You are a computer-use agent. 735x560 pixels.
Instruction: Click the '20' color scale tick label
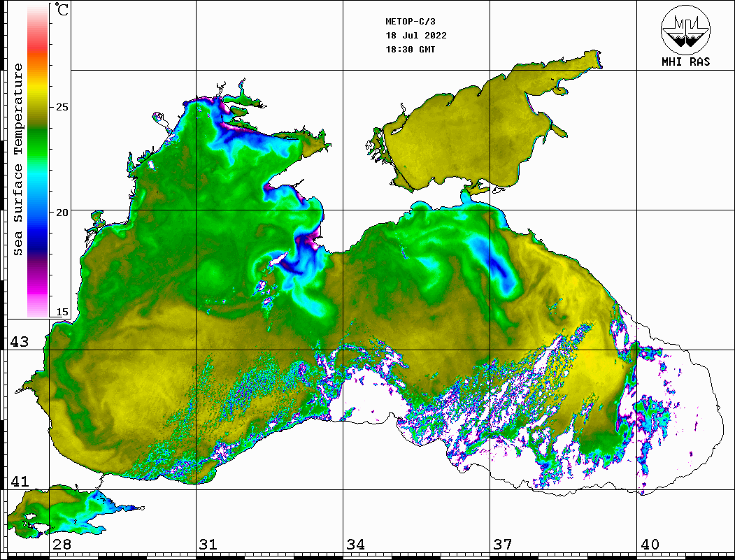point(62,213)
